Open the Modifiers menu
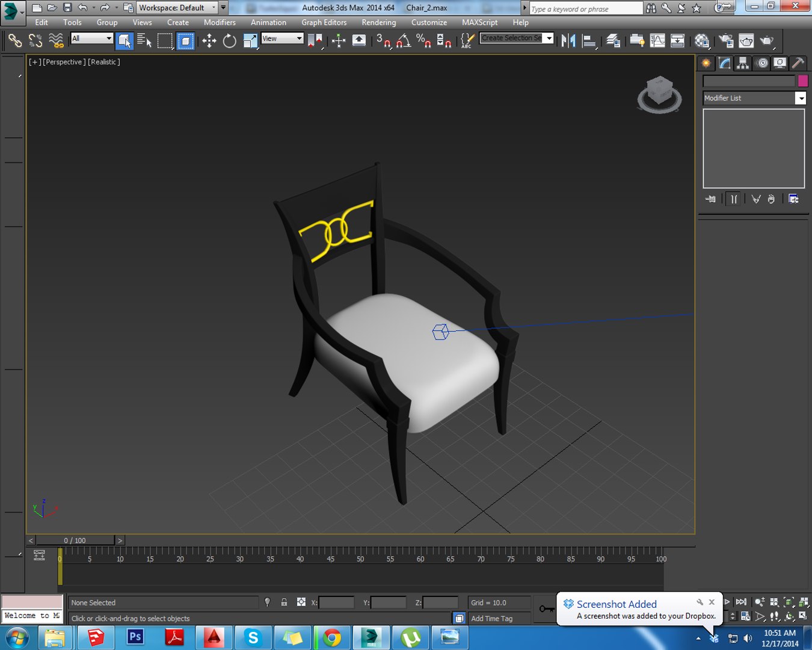 coord(220,22)
